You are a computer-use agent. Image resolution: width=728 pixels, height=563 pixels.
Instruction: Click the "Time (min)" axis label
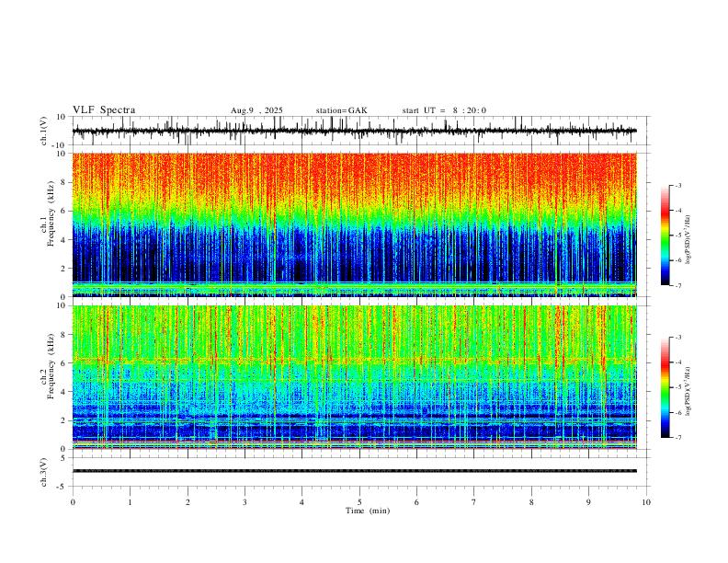coord(368,511)
